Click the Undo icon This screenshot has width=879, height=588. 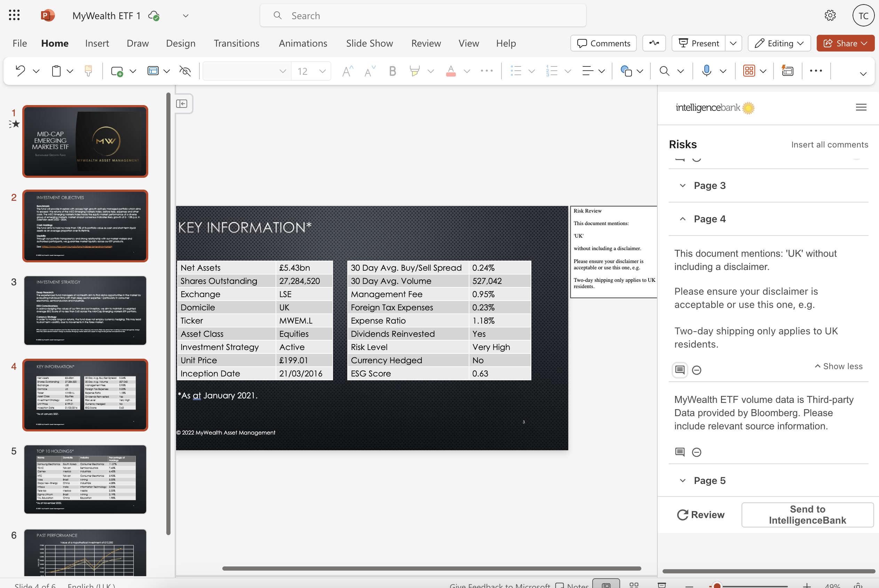tap(20, 71)
